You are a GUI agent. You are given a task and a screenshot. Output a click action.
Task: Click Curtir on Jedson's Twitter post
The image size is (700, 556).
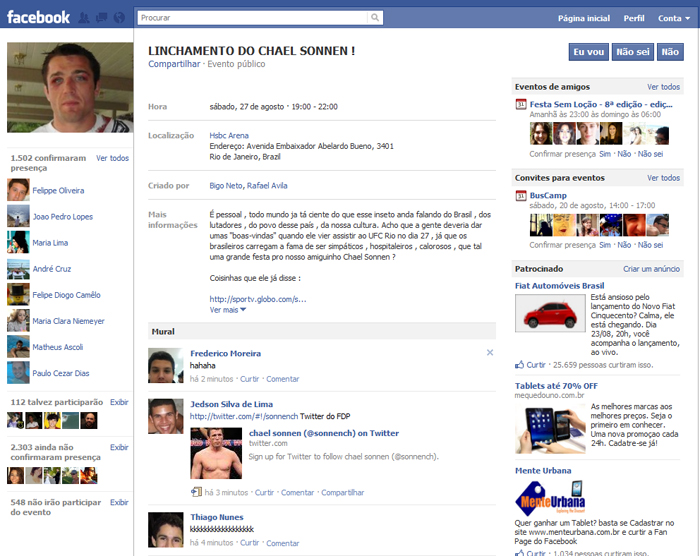click(x=264, y=493)
